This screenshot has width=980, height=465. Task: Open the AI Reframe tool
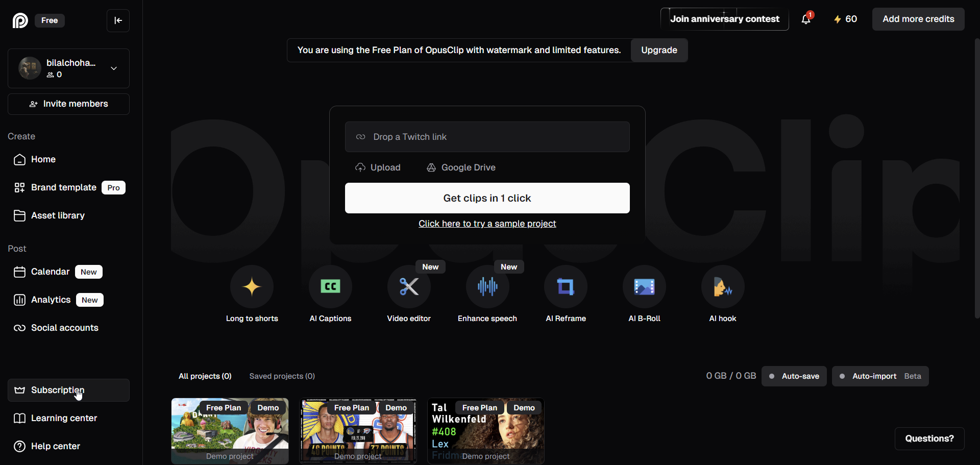click(x=566, y=287)
